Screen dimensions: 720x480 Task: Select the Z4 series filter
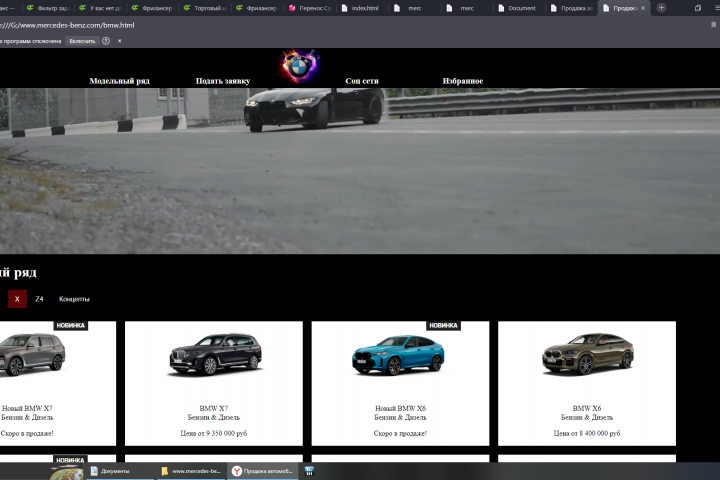(x=39, y=299)
